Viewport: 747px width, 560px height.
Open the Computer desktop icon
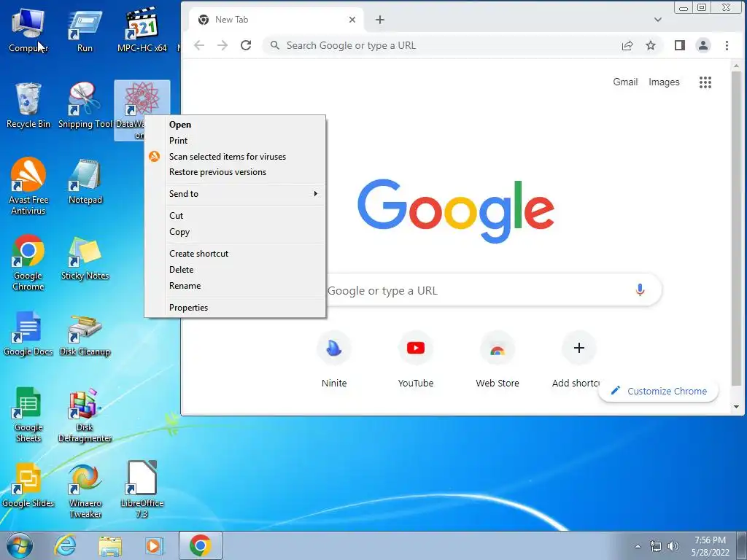point(28,29)
